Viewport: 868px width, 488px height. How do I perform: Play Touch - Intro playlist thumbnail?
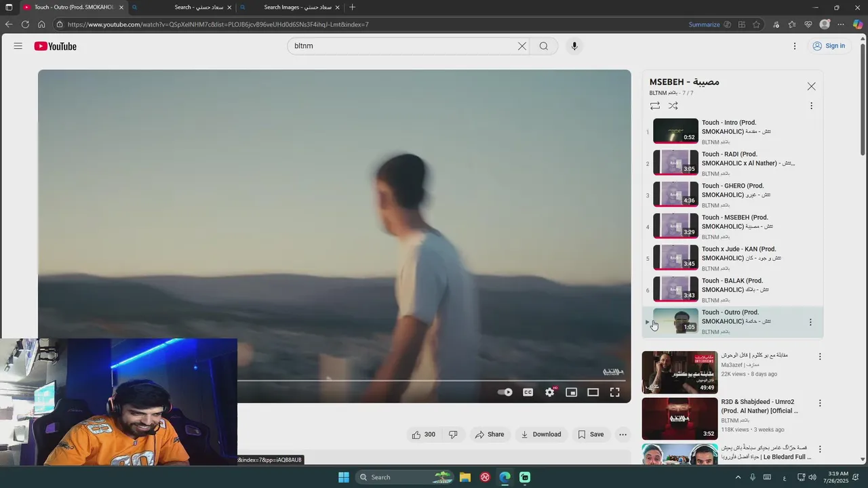point(675,131)
